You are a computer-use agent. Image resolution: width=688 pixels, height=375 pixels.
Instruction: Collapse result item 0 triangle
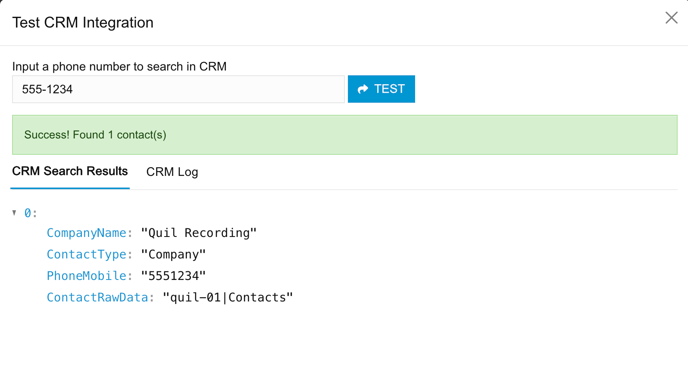[14, 213]
